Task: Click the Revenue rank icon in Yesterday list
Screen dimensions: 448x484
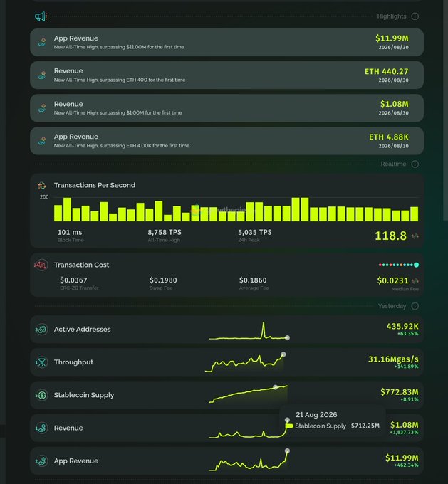Action: pos(41,428)
